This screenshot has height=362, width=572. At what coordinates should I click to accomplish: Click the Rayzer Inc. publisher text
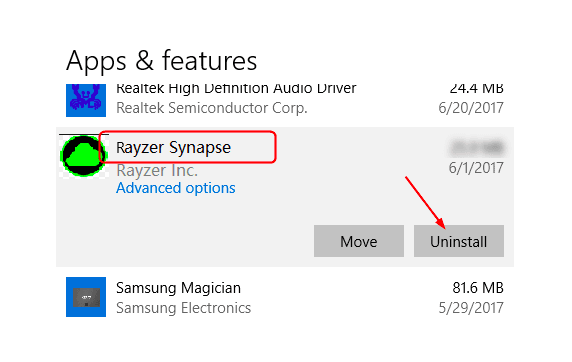coord(157,170)
